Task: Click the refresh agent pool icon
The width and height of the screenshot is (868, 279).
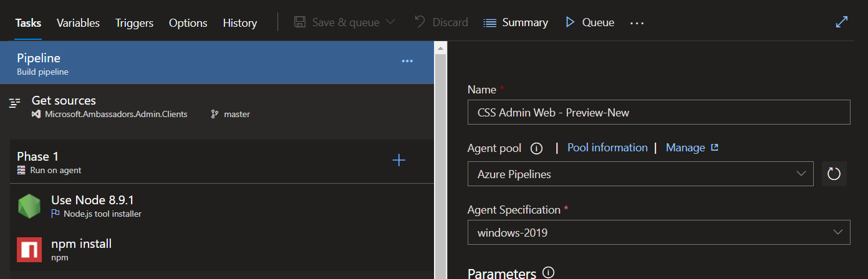Action: point(834,174)
